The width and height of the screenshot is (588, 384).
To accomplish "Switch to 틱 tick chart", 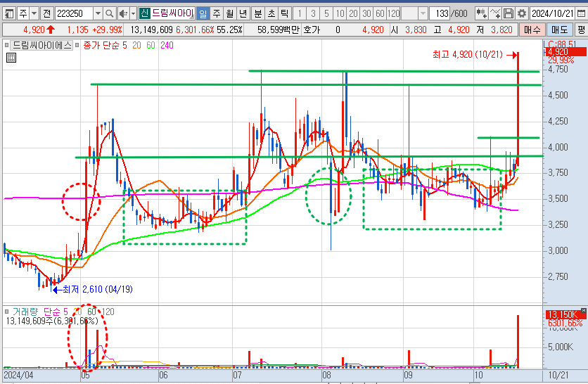I will [x=285, y=14].
